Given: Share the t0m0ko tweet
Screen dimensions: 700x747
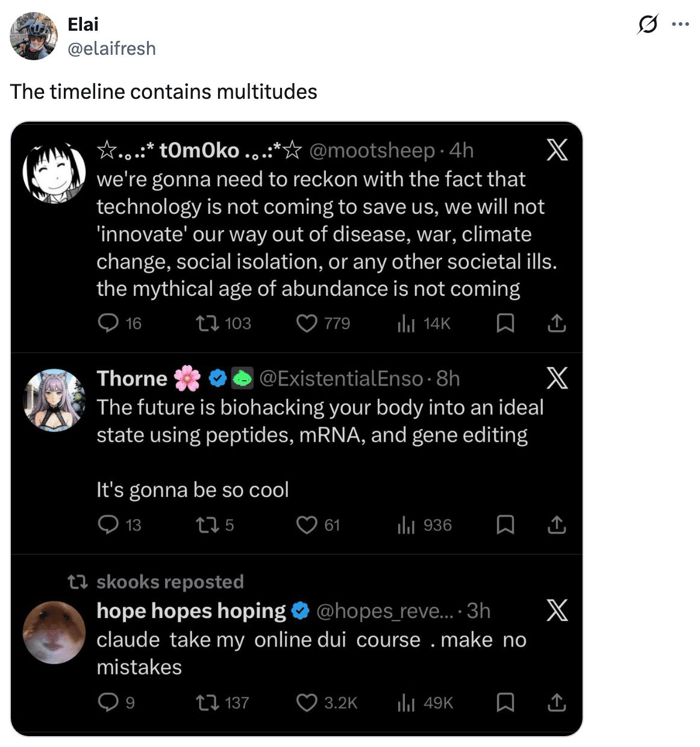Looking at the screenshot, I should tap(557, 323).
